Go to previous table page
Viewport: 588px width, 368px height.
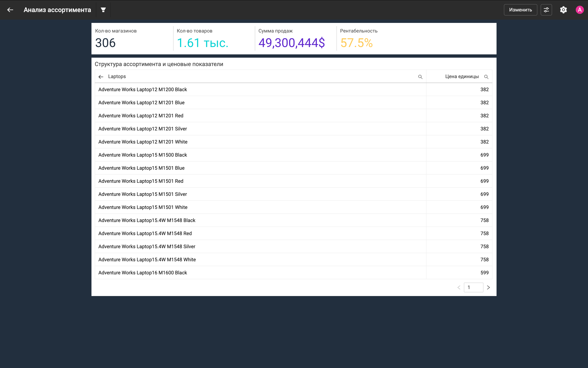tap(459, 287)
